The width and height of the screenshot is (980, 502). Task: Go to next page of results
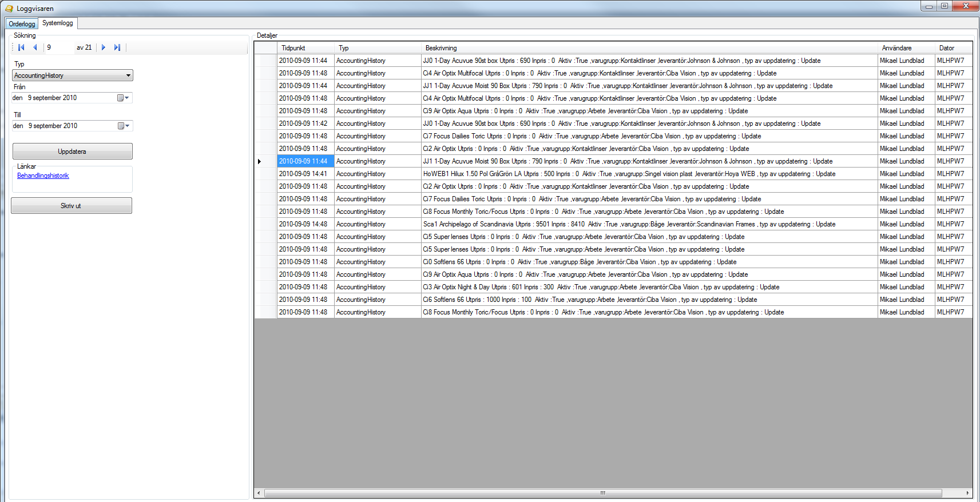point(104,47)
